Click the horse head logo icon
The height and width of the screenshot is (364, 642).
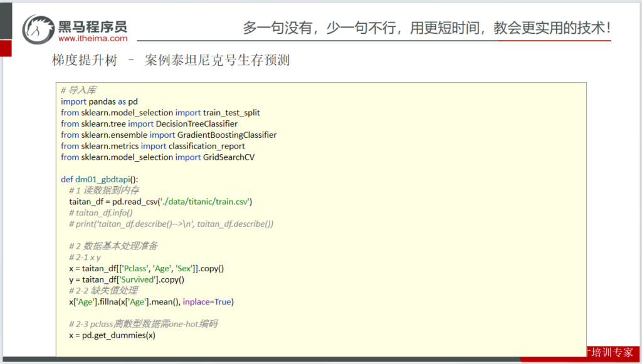tap(38, 29)
